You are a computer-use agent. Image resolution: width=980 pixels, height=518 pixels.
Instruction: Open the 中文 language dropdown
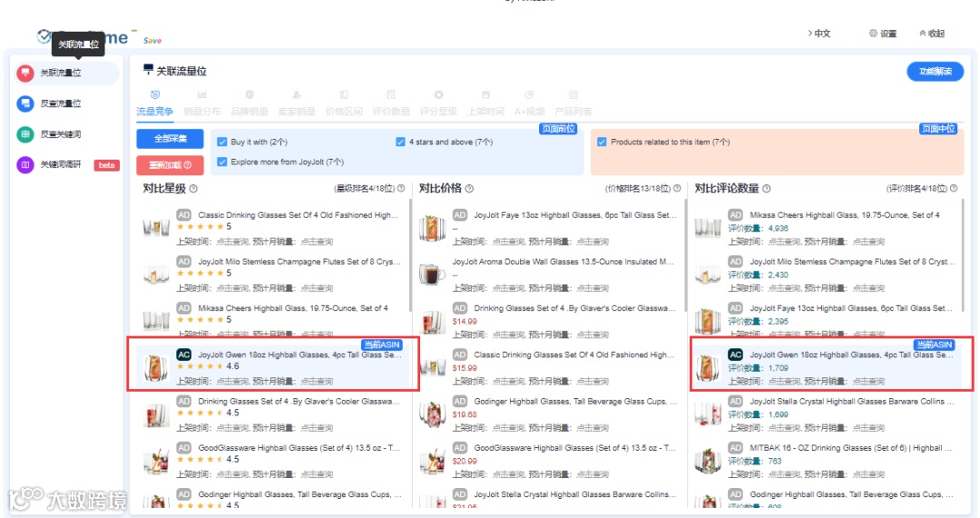click(818, 34)
